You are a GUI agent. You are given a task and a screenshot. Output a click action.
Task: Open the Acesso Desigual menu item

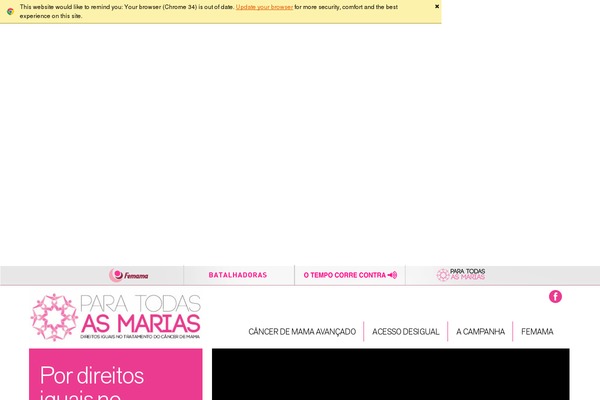coord(406,331)
